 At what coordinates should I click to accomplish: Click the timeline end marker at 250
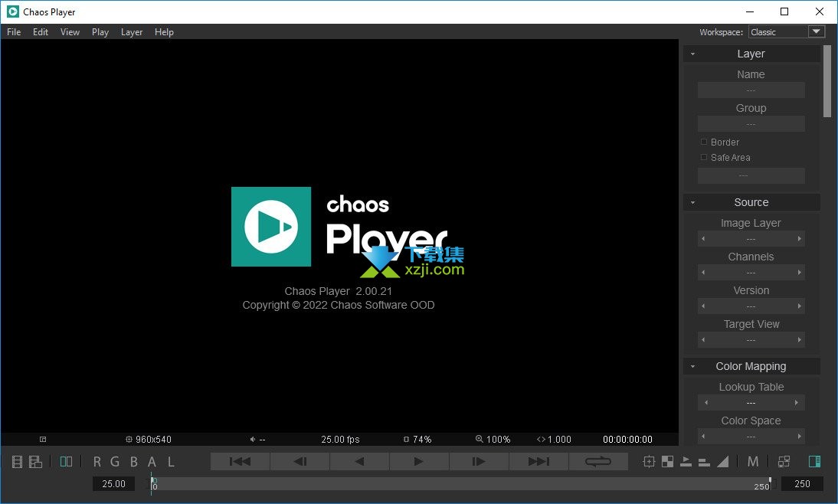pos(769,483)
